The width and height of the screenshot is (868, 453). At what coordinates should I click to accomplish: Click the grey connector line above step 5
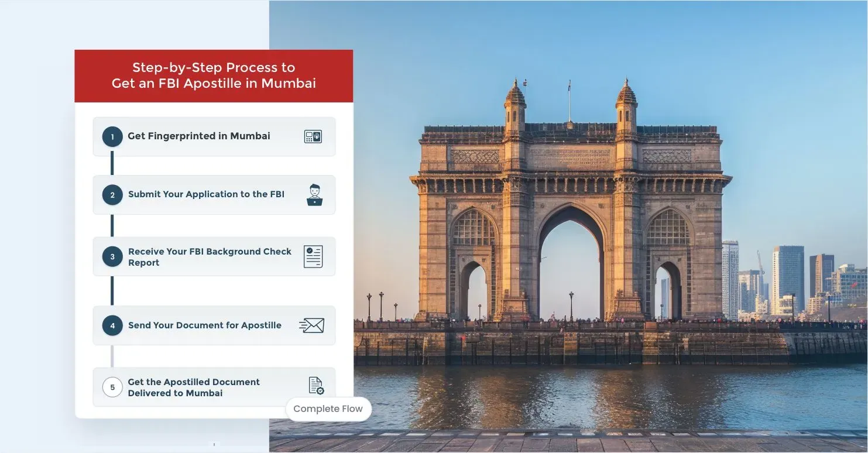pos(112,356)
